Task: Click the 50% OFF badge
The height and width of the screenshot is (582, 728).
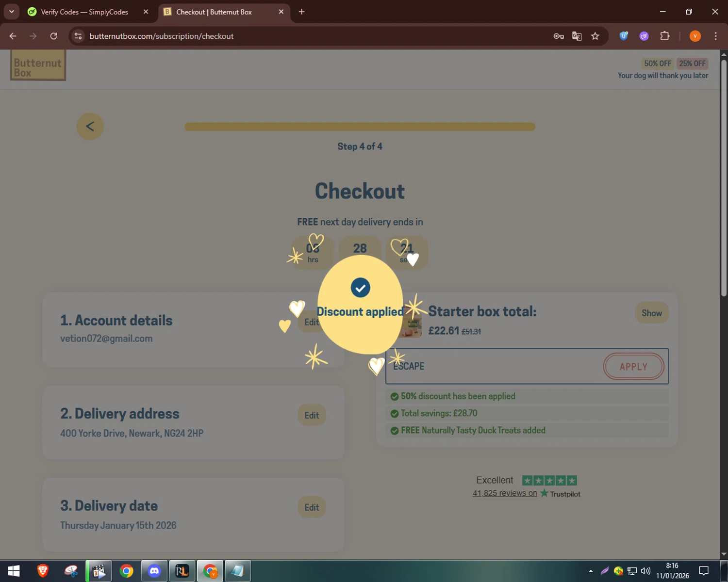Action: [x=658, y=64]
